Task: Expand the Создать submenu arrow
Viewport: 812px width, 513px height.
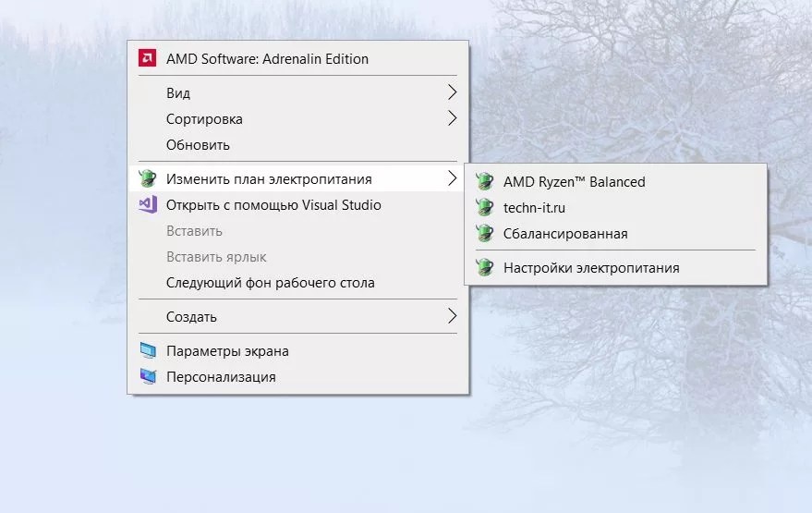Action: 452,316
